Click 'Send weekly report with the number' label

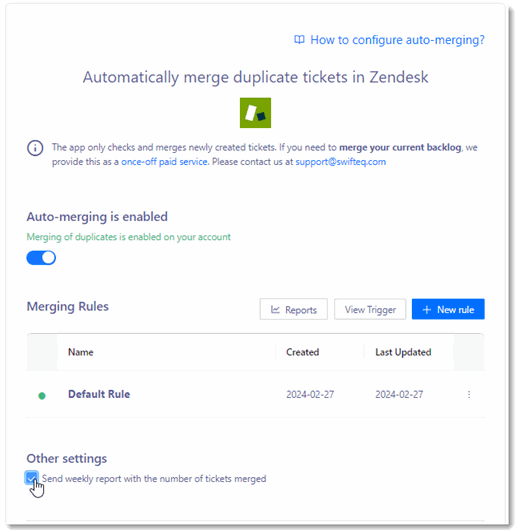tap(154, 479)
